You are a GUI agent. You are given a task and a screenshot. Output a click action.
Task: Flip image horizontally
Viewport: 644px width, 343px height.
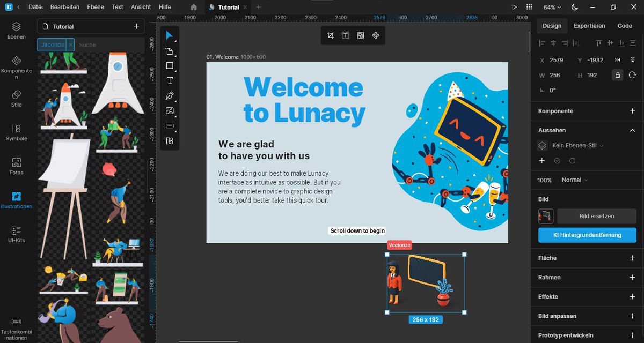tap(618, 60)
